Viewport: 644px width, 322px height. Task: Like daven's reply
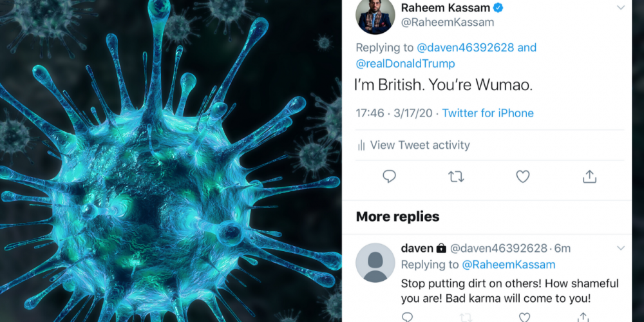click(525, 317)
